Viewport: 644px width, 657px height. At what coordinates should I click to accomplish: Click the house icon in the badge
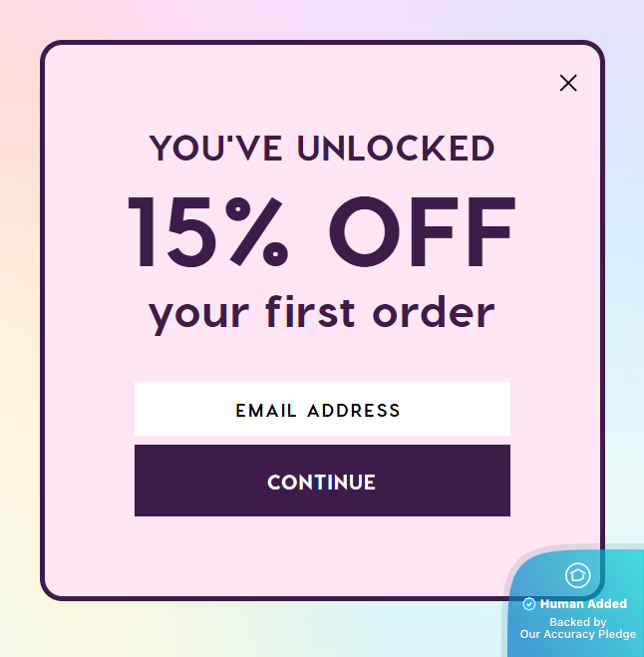tap(578, 575)
